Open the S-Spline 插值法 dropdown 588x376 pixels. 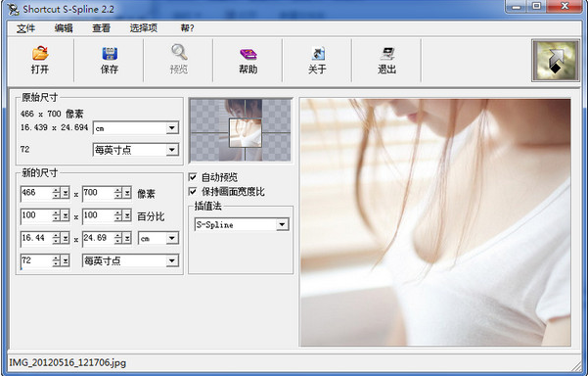point(282,224)
